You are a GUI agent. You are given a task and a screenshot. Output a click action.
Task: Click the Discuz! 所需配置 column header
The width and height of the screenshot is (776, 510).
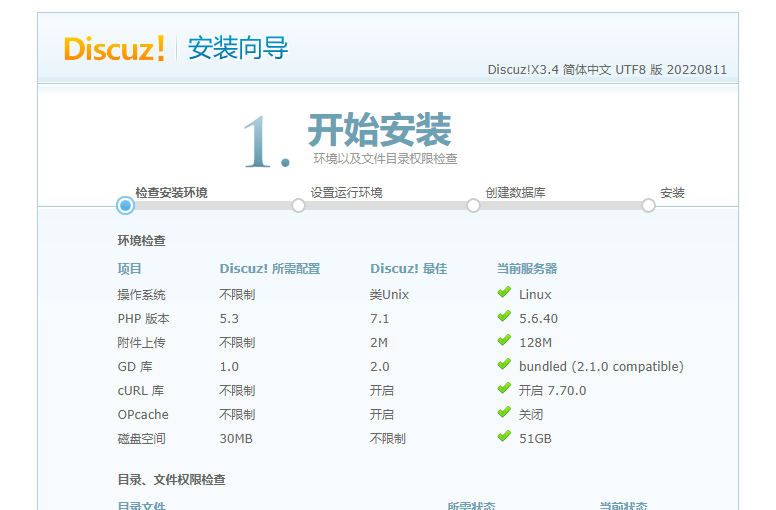click(x=270, y=269)
